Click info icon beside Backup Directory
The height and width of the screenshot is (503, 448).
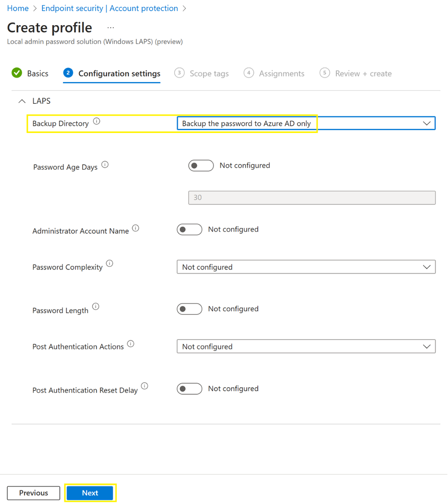(97, 121)
